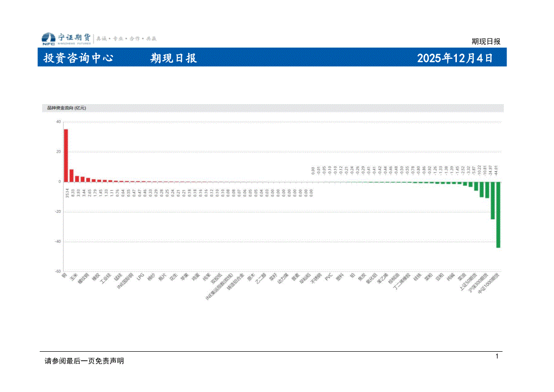Click the 沪深300期货 axis label
This screenshot has height=392, width=554.
tap(479, 284)
